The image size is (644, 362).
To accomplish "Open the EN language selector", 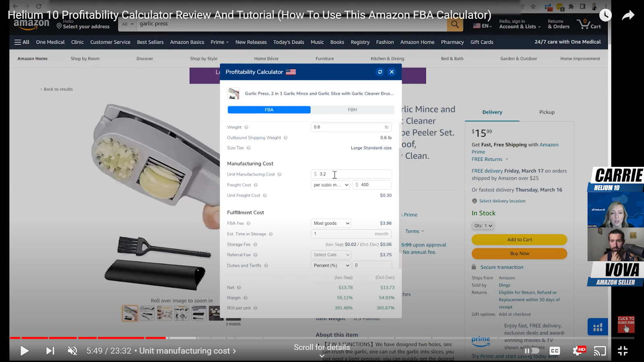I will point(482,26).
